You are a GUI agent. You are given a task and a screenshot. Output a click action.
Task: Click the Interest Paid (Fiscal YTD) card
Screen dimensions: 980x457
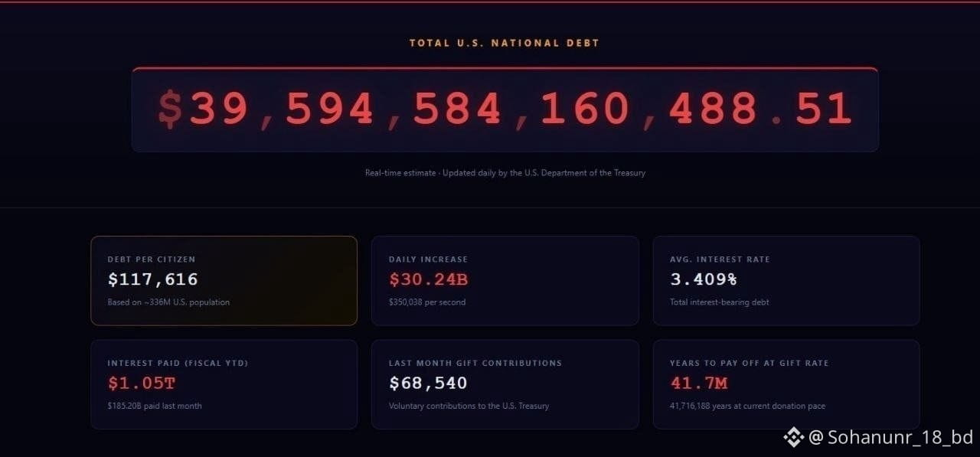coord(224,384)
